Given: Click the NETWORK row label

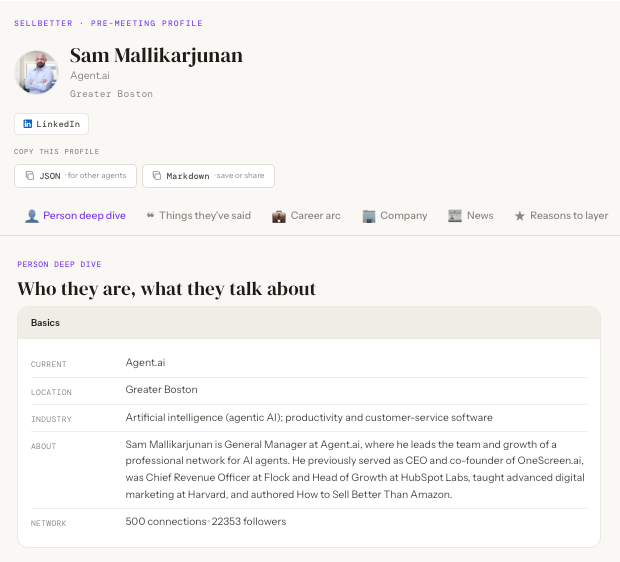Looking at the screenshot, I should [x=49, y=523].
